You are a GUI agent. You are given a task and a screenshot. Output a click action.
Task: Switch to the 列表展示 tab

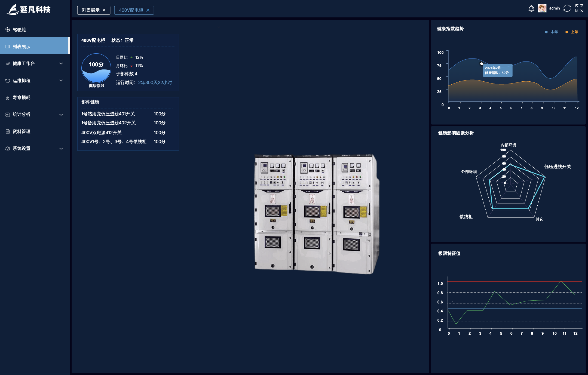(91, 10)
